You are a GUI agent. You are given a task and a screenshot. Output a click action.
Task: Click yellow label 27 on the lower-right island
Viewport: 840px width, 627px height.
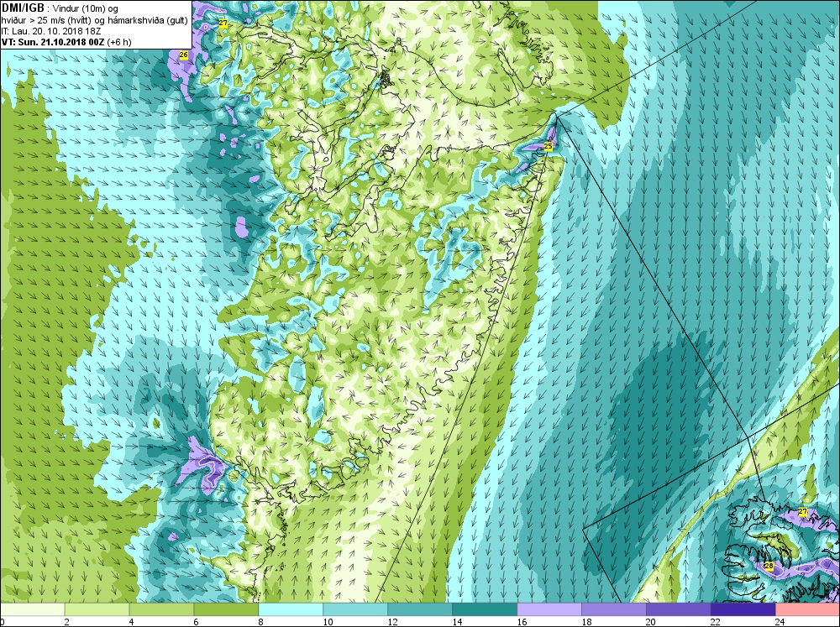pyautogui.click(x=802, y=512)
